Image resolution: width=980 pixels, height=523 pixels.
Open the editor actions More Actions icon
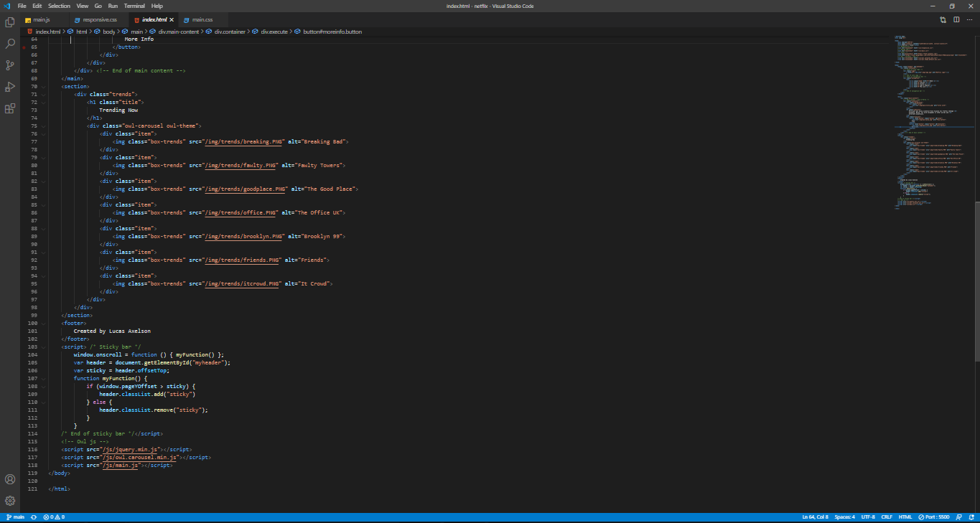pos(971,20)
